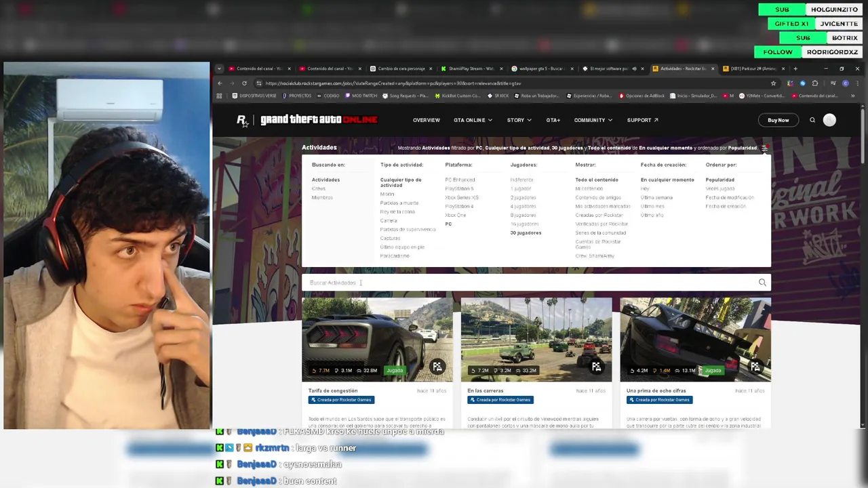Click the Rockstar Games logo

(241, 120)
